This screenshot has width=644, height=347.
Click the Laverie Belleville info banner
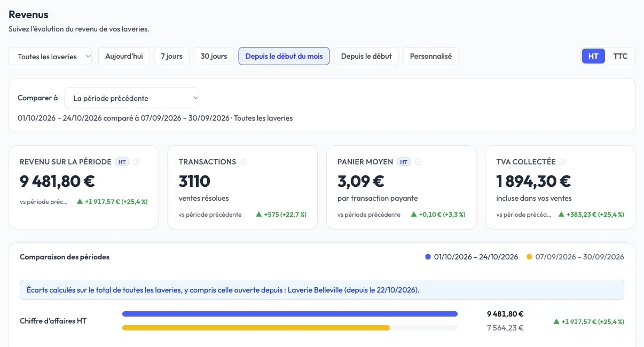click(322, 290)
